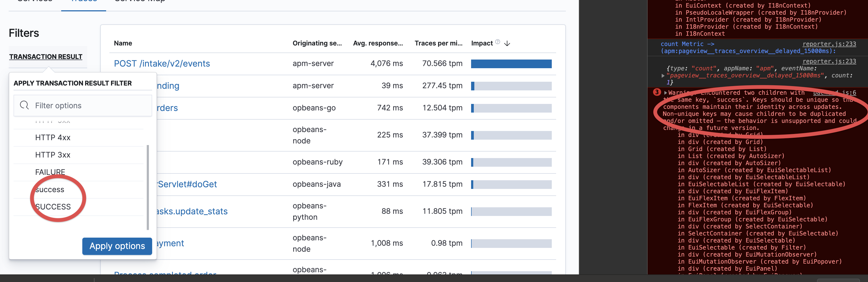Expand the duplicate key Warning message

[665, 92]
